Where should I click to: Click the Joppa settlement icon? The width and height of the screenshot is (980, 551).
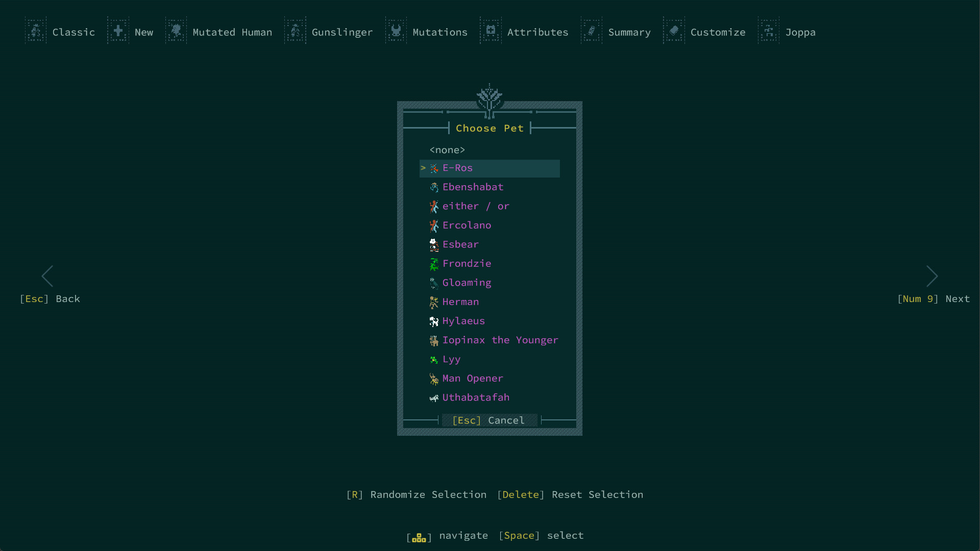[769, 31]
